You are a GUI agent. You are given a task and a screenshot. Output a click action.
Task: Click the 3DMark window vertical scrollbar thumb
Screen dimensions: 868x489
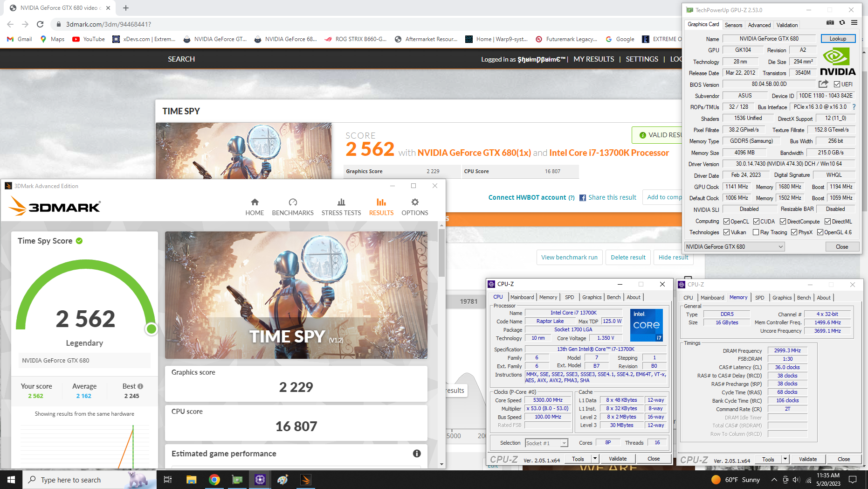click(441, 252)
